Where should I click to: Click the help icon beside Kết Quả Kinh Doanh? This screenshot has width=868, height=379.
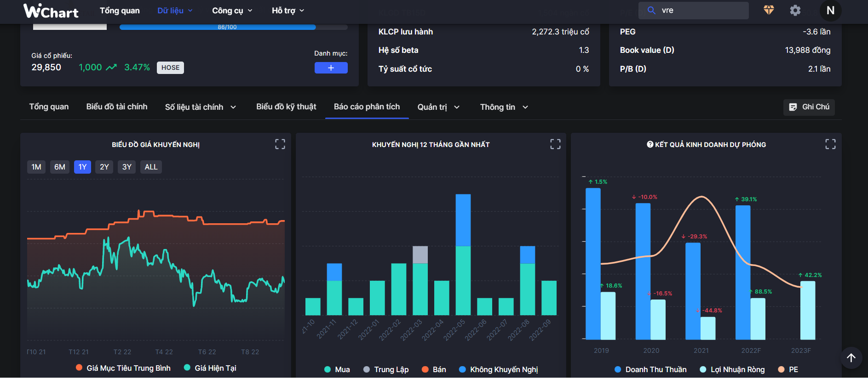pyautogui.click(x=650, y=144)
